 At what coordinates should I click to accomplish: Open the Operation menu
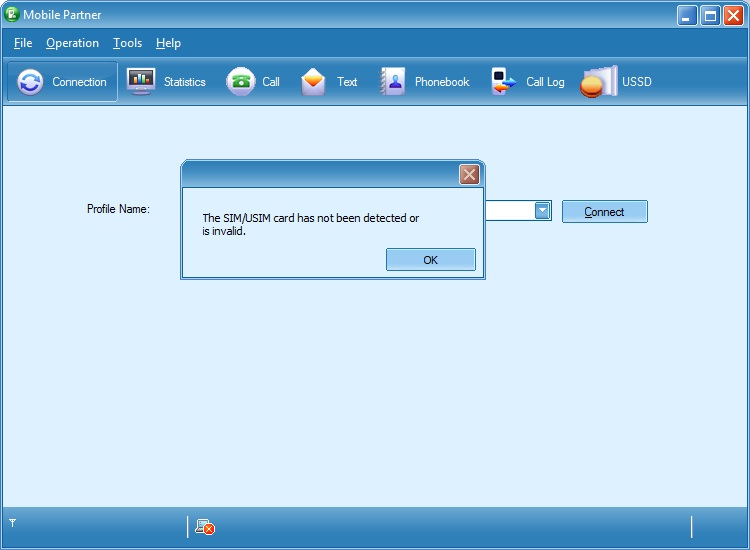coord(72,43)
